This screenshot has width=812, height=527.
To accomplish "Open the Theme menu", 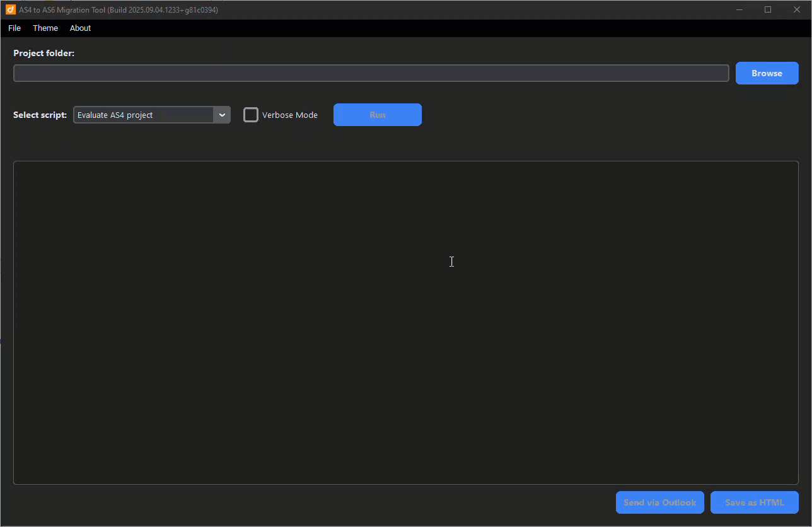I will [x=45, y=28].
